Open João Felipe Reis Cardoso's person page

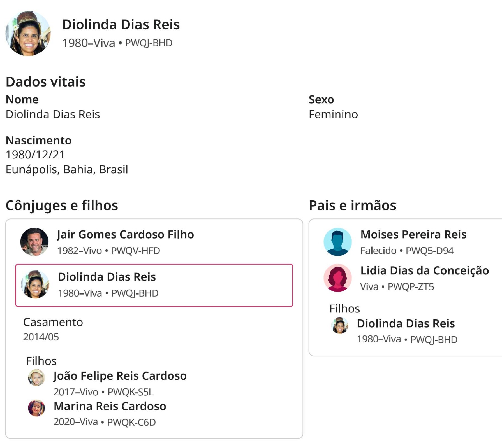point(120,376)
